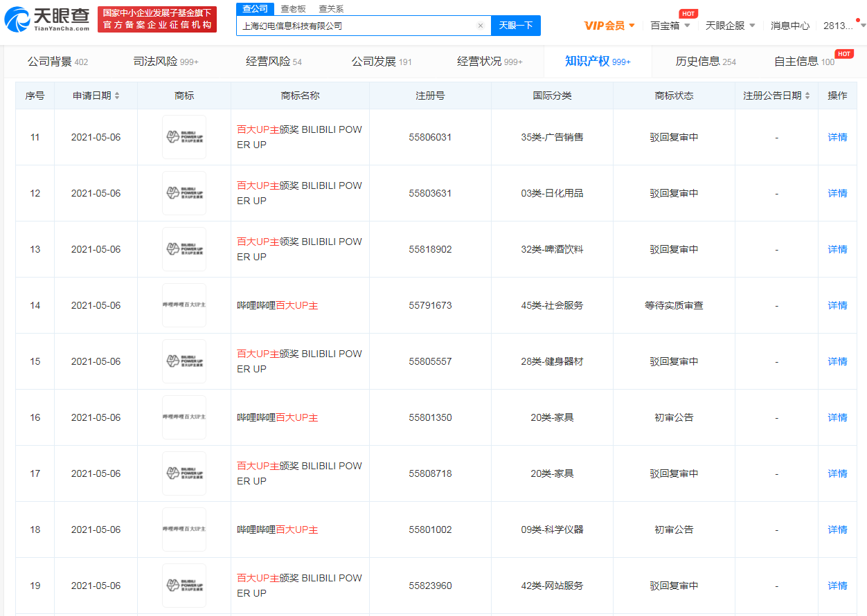Click the official credit agency red banner
867x616 pixels.
[x=157, y=19]
